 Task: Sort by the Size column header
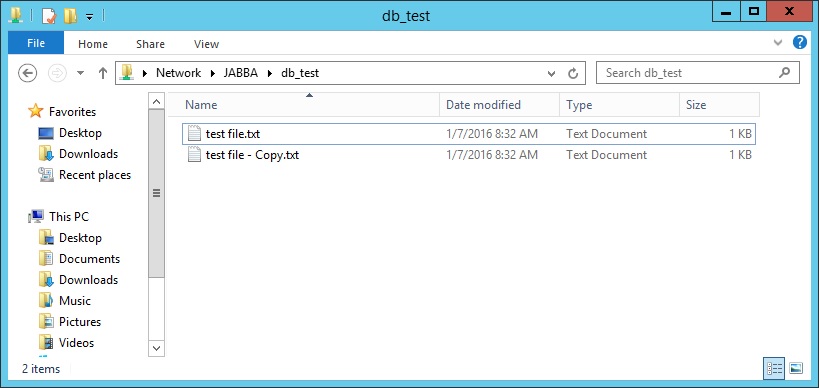click(x=719, y=104)
